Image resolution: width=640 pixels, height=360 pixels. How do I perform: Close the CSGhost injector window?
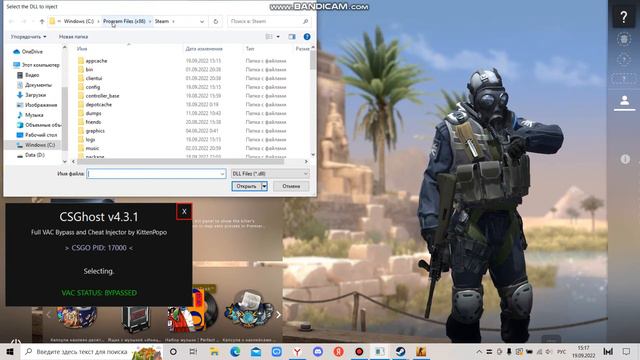pos(184,211)
